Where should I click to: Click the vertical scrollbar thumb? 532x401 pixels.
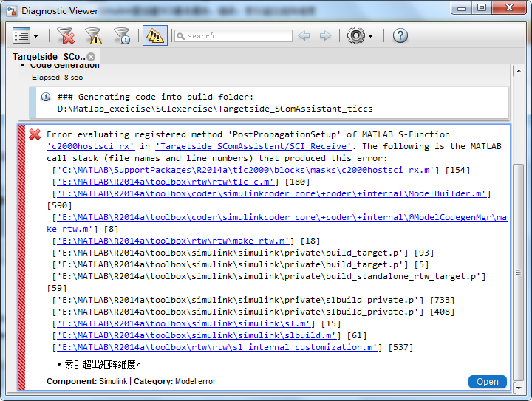point(518,273)
